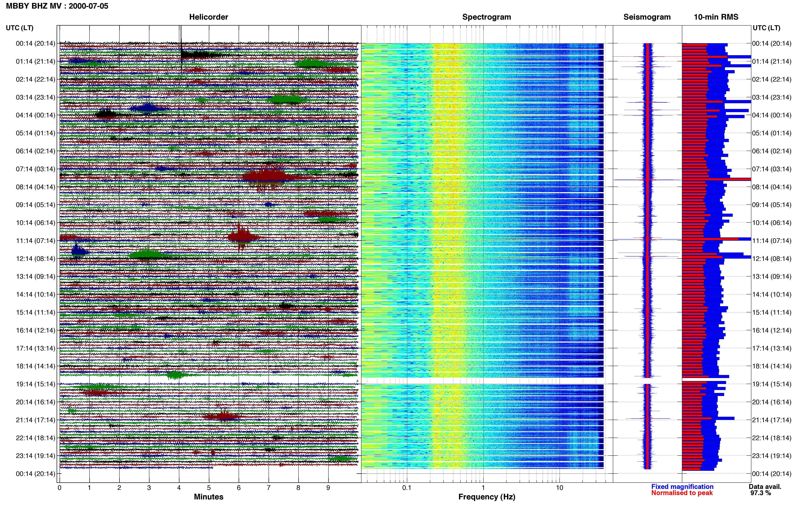The image size is (812, 508).
Task: Click right-side time label 23:14 (19:14)
Action: pyautogui.click(x=772, y=456)
